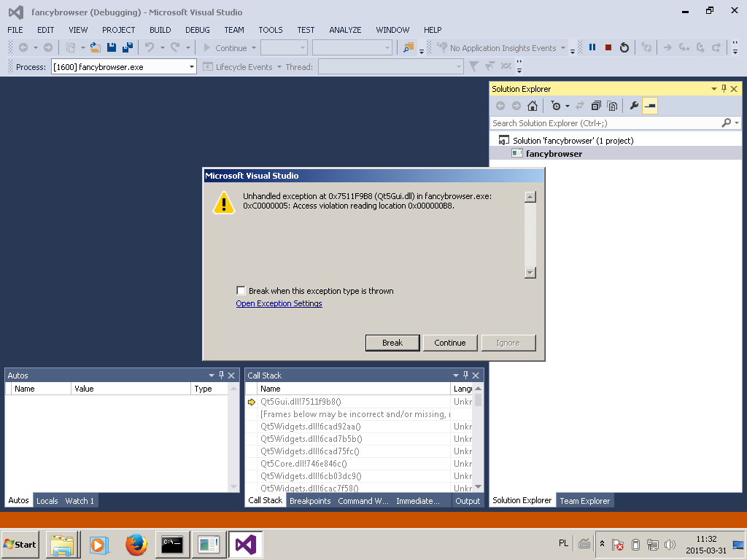Viewport: 747px width, 560px height.
Task: Click the Collapse All icon in Solution Explorer
Action: [x=596, y=106]
